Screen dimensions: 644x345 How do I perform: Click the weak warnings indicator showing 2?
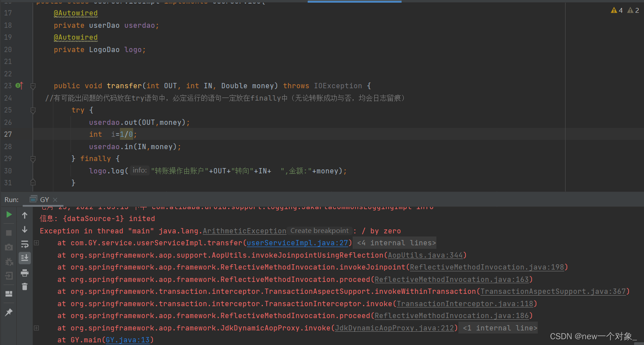point(633,10)
